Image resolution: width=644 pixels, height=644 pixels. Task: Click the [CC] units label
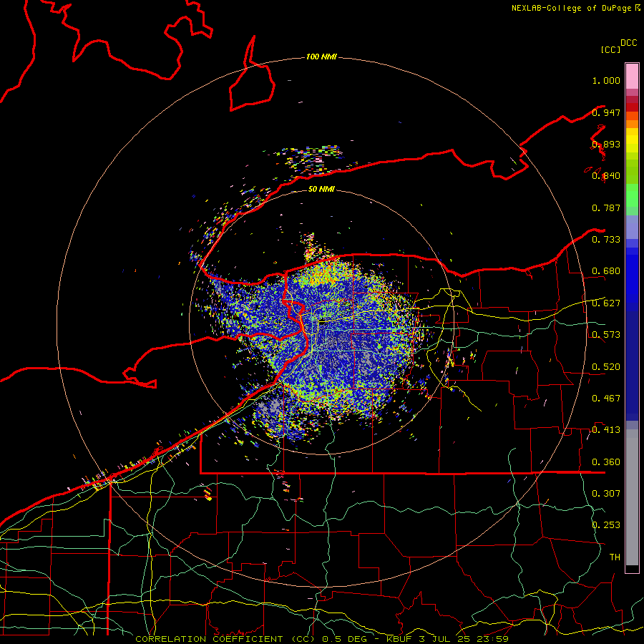click(610, 49)
